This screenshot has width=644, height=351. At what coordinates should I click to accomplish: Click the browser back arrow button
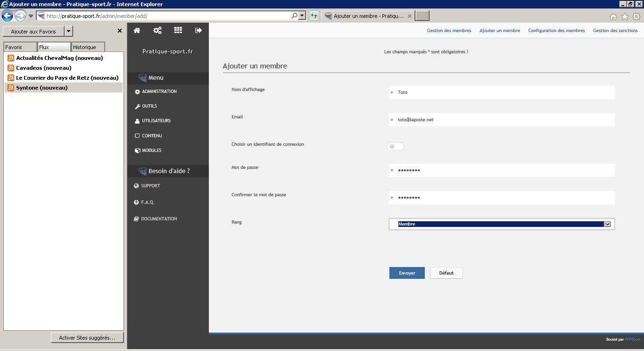point(7,16)
